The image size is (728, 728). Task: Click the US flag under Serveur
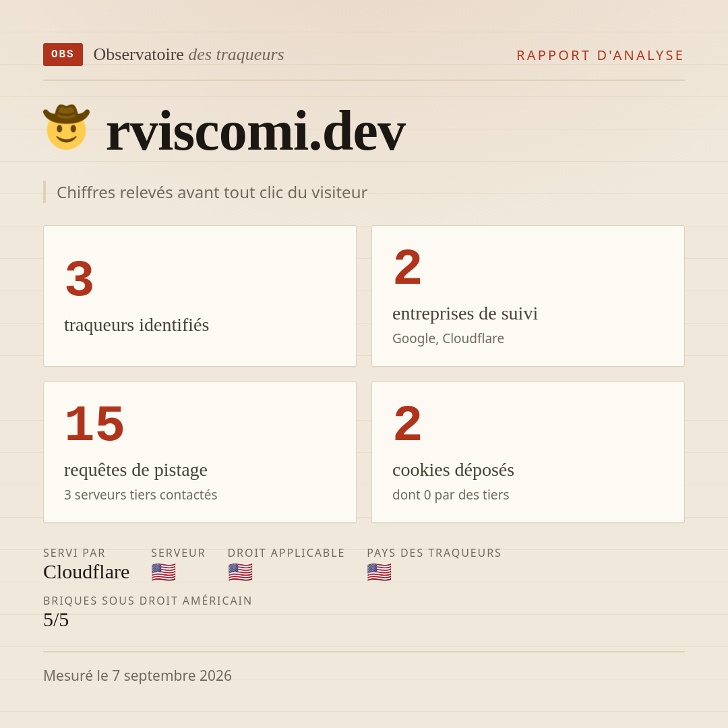pos(163,572)
